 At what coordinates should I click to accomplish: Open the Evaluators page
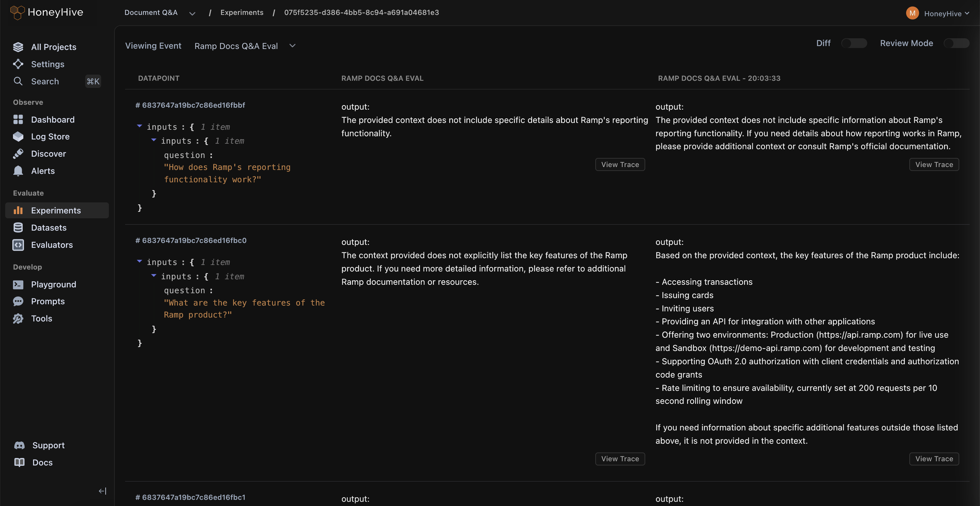click(52, 245)
